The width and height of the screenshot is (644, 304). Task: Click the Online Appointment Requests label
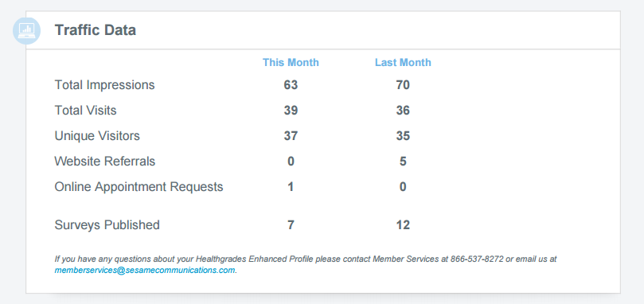tap(139, 187)
